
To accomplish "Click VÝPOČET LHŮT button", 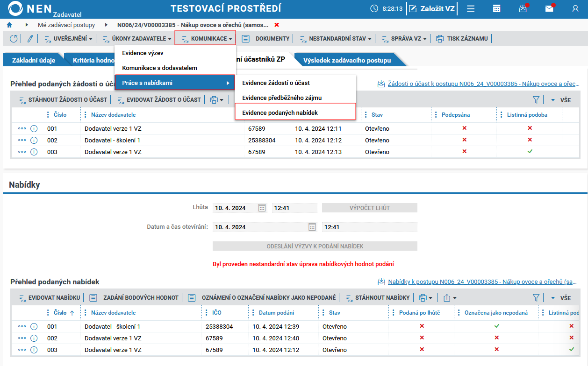I will point(369,208).
